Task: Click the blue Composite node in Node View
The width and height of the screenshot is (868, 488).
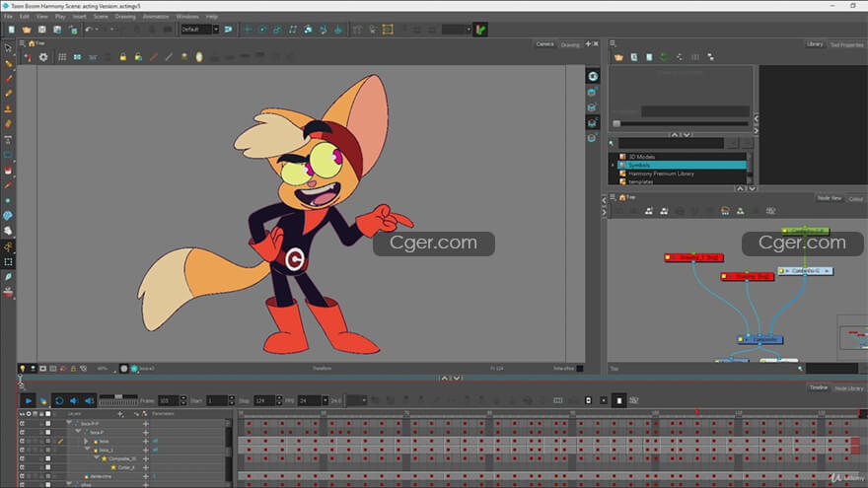Action: 760,339
